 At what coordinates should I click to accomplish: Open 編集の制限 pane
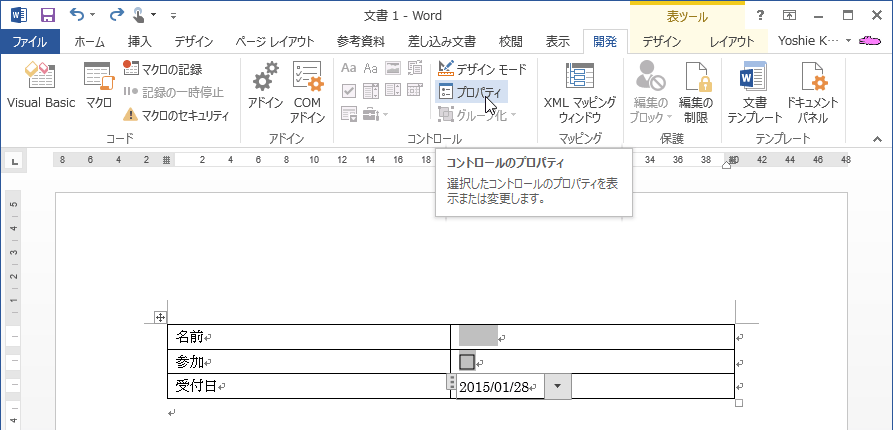tap(696, 93)
